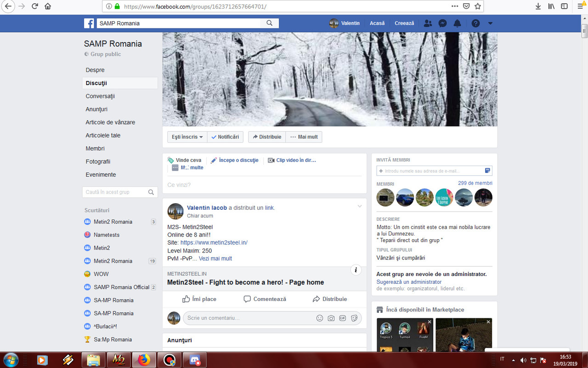Go to browser home page icon
The image size is (588, 368).
(x=48, y=6)
